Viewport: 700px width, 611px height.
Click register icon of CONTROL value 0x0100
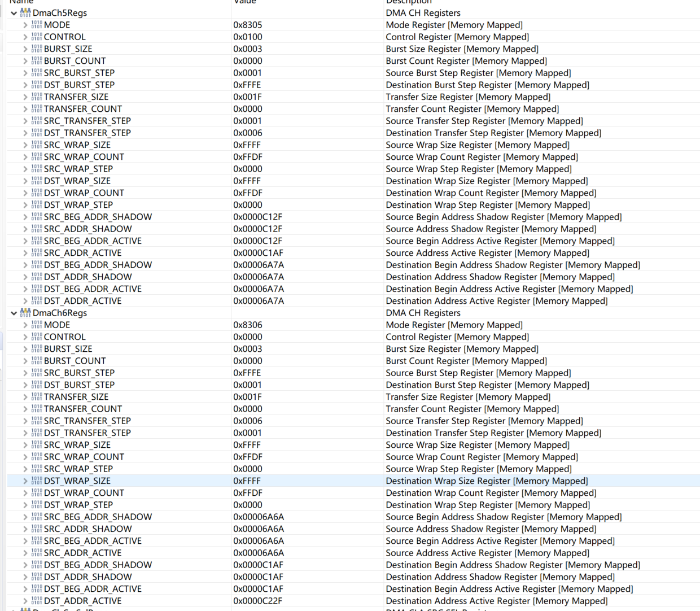click(x=37, y=37)
